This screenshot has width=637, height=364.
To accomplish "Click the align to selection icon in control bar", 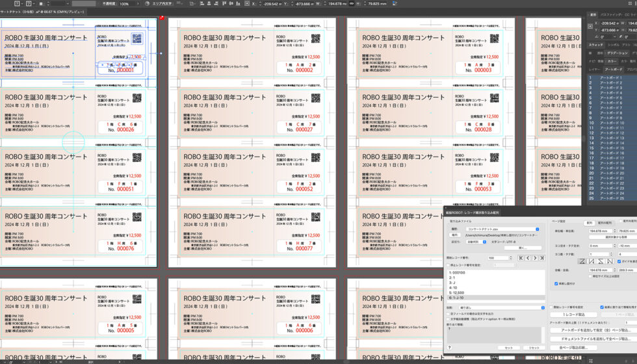I will (192, 4).
